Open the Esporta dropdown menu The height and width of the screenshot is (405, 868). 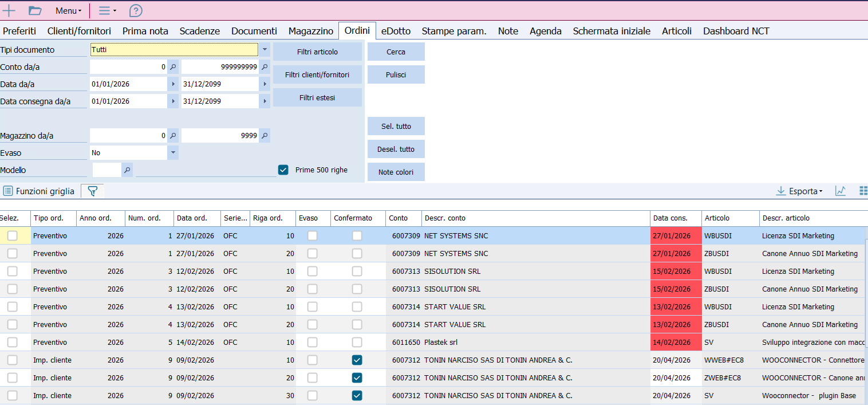click(x=799, y=191)
